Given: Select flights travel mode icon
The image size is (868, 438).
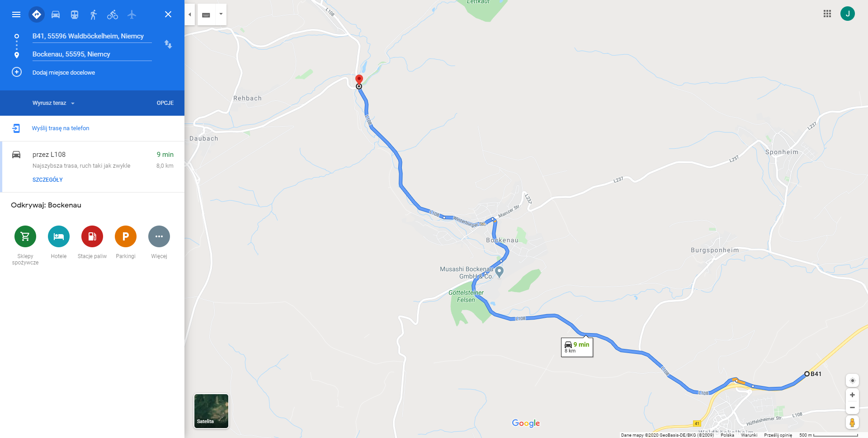Looking at the screenshot, I should pyautogui.click(x=132, y=14).
